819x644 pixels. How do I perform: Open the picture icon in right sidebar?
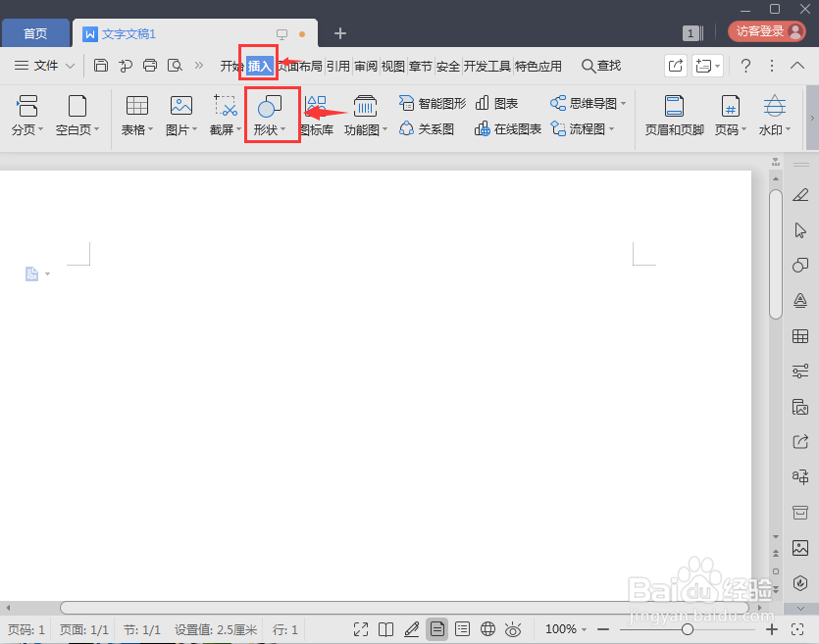tap(800, 548)
